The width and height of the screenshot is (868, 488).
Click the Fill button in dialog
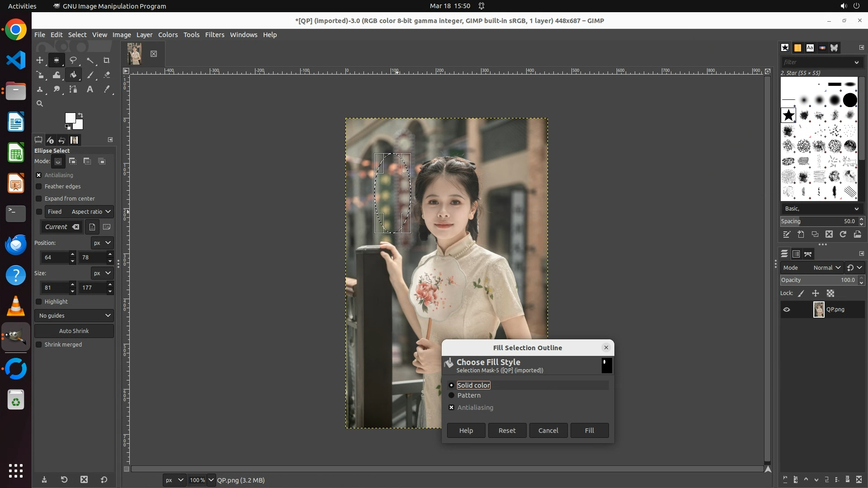click(x=589, y=431)
